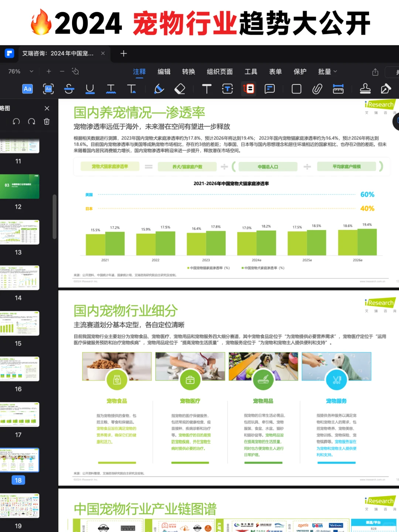
Task: Select the measure ruler tool
Action: [x=338, y=89]
